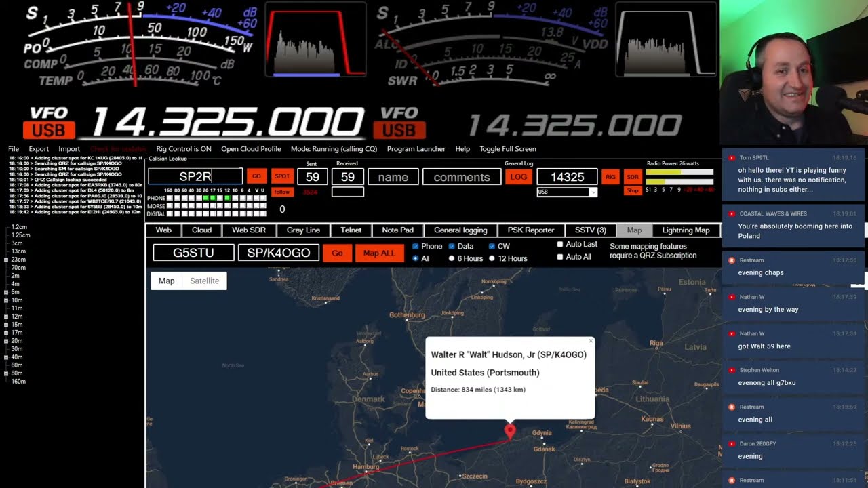Click the Stop button under SDR
The width and height of the screenshot is (868, 488).
point(633,191)
